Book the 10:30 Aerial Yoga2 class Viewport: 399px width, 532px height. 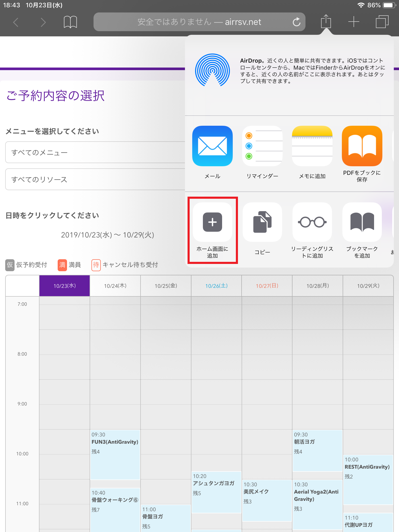point(318,505)
